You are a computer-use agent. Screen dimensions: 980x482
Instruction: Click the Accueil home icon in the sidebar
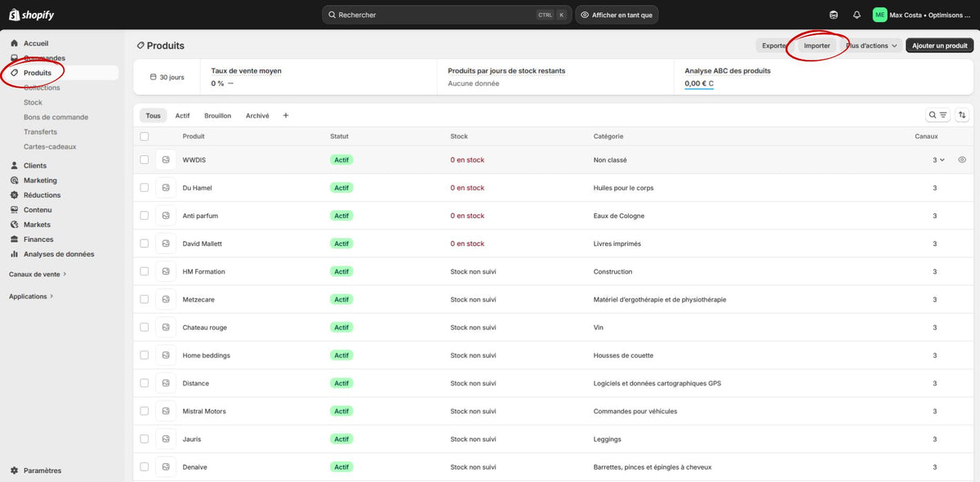click(15, 43)
